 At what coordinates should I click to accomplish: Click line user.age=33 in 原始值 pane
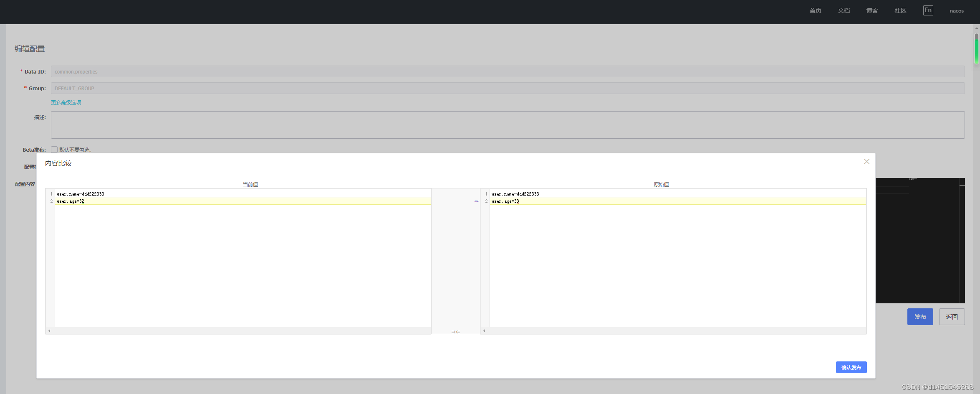coord(678,201)
